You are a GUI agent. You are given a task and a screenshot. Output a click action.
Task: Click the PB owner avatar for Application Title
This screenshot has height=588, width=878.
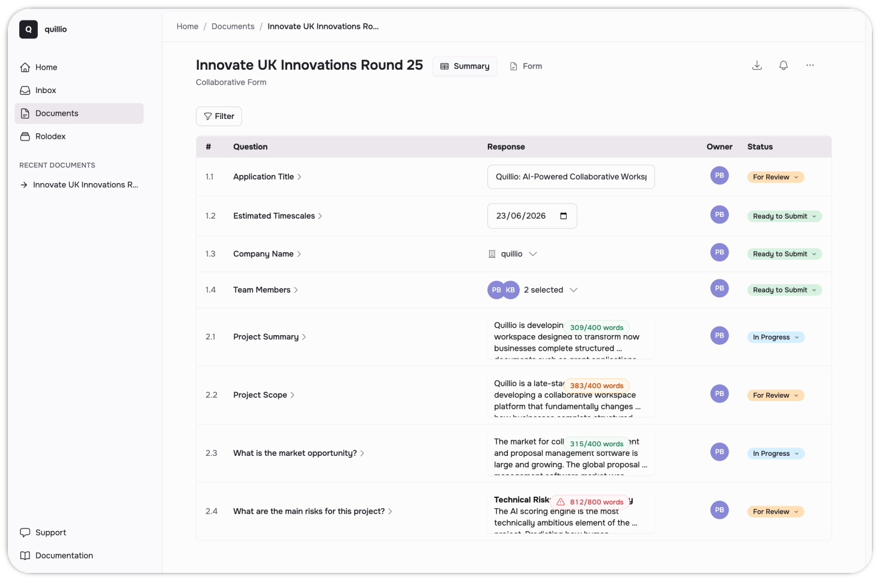719,175
